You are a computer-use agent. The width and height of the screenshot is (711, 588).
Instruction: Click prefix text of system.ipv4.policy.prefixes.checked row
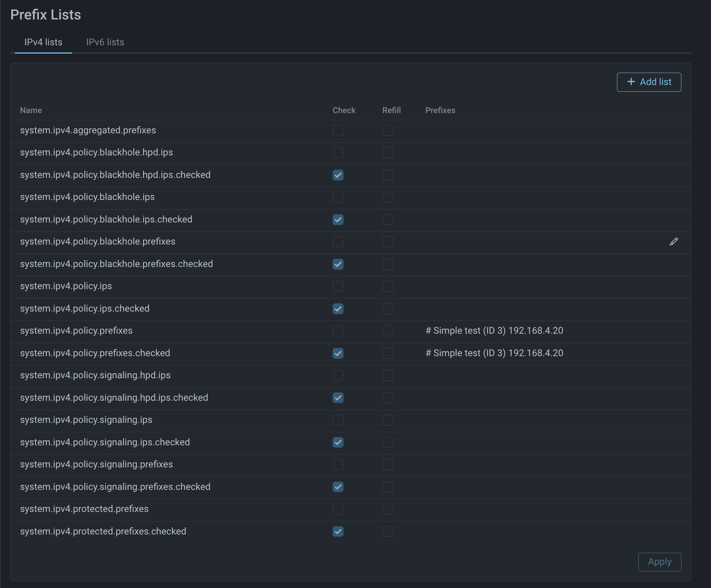pyautogui.click(x=494, y=353)
